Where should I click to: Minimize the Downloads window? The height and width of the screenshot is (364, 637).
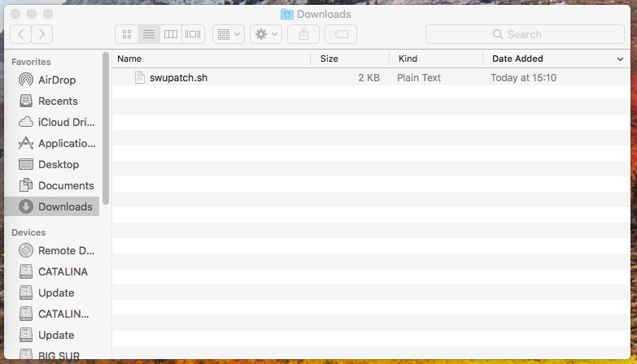[x=32, y=14]
